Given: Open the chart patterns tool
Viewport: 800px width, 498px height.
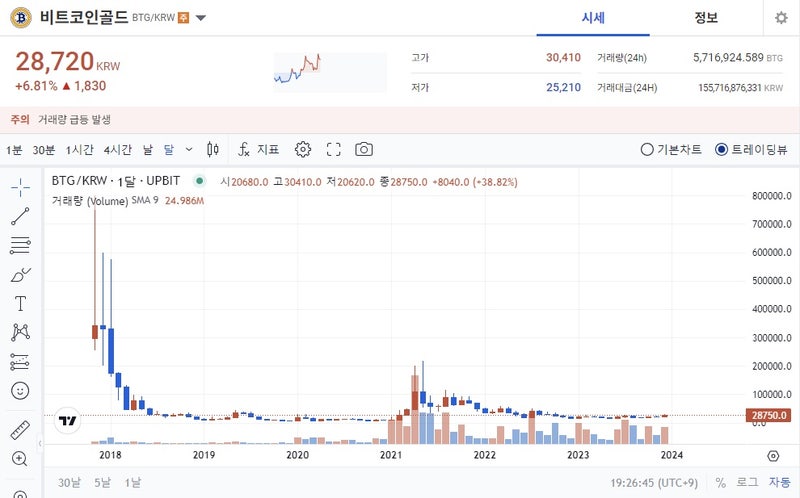Looking at the screenshot, I should 20,332.
